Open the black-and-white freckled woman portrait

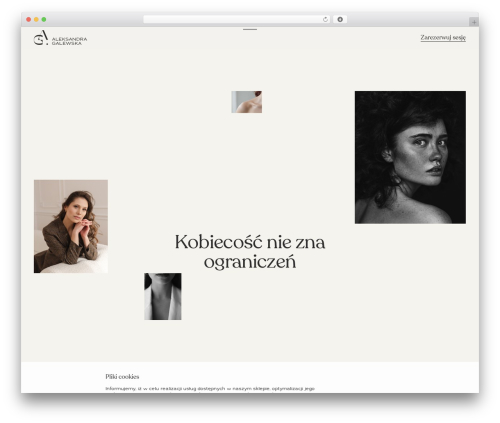[x=410, y=157]
